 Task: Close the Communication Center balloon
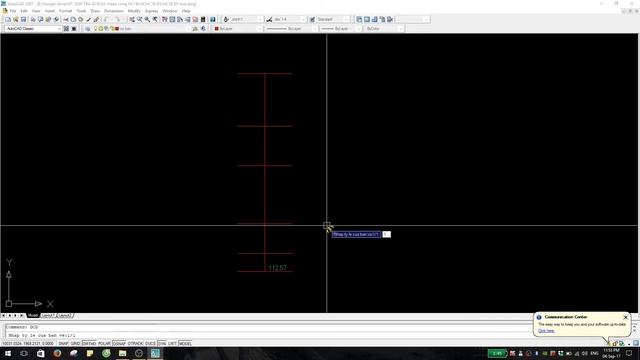click(x=625, y=317)
